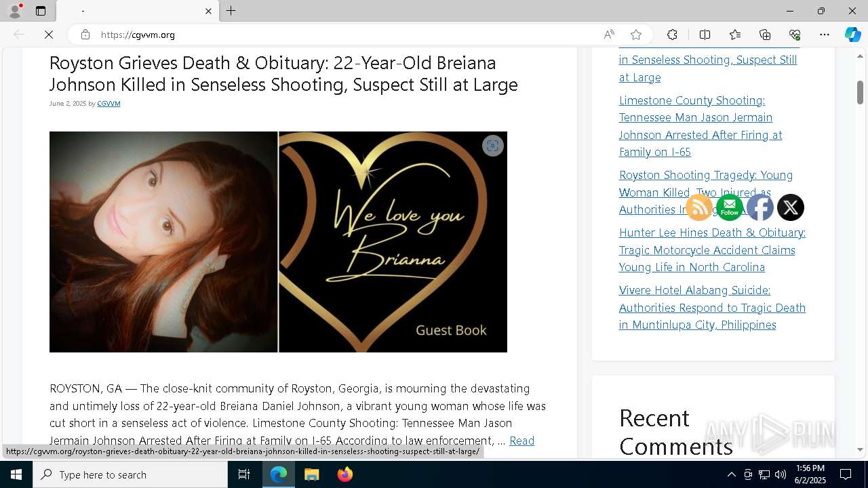Open the Windows Start menu
This screenshot has width=868, height=488.
16,474
